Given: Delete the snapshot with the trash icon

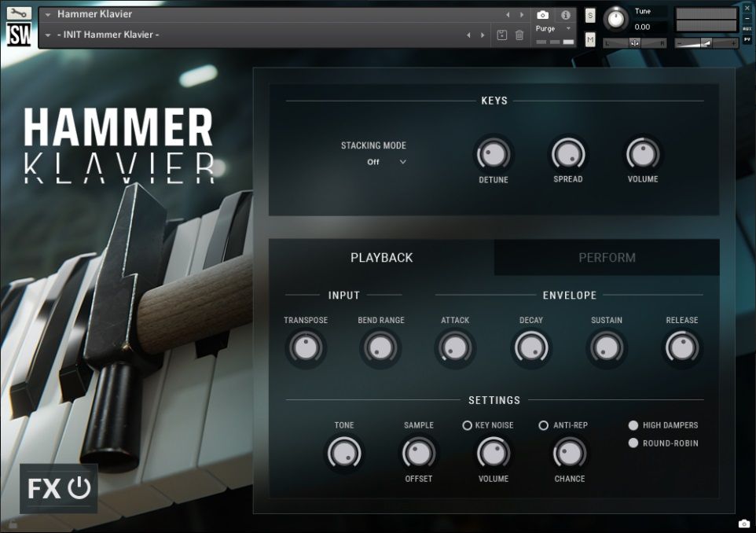Looking at the screenshot, I should tap(519, 35).
